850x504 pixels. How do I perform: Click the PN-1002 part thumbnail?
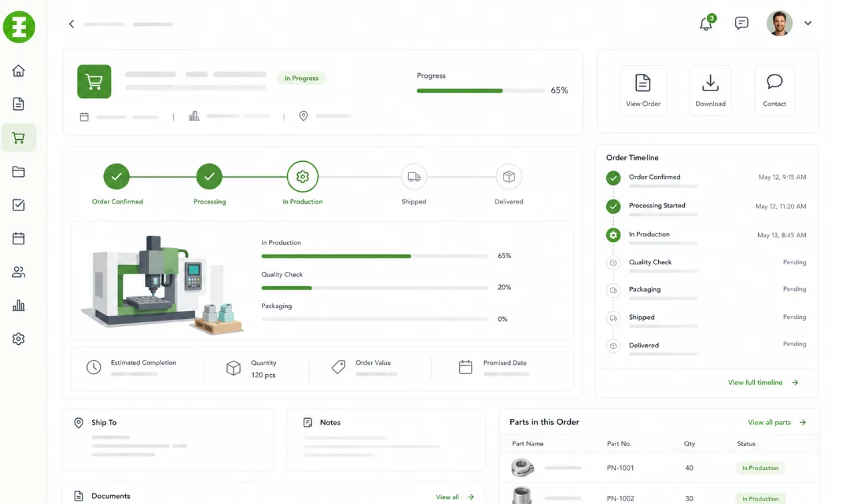[x=522, y=495]
